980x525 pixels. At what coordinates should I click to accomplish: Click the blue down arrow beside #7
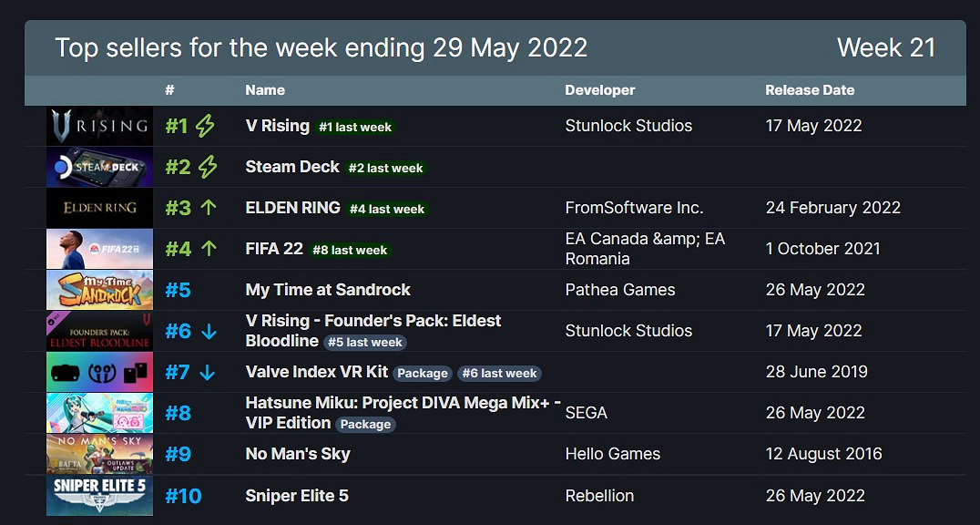[x=207, y=372]
